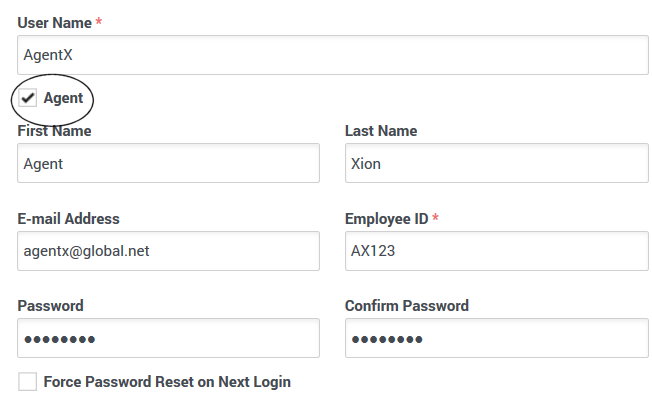Image resolution: width=652 pixels, height=401 pixels.
Task: Focus the First Name text box
Action: click(x=168, y=164)
